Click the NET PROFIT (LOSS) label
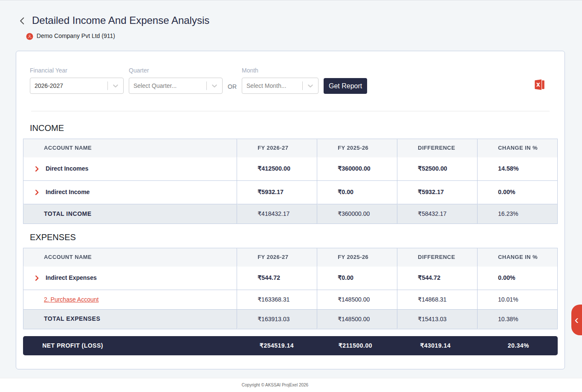This screenshot has width=582, height=392. click(x=72, y=346)
